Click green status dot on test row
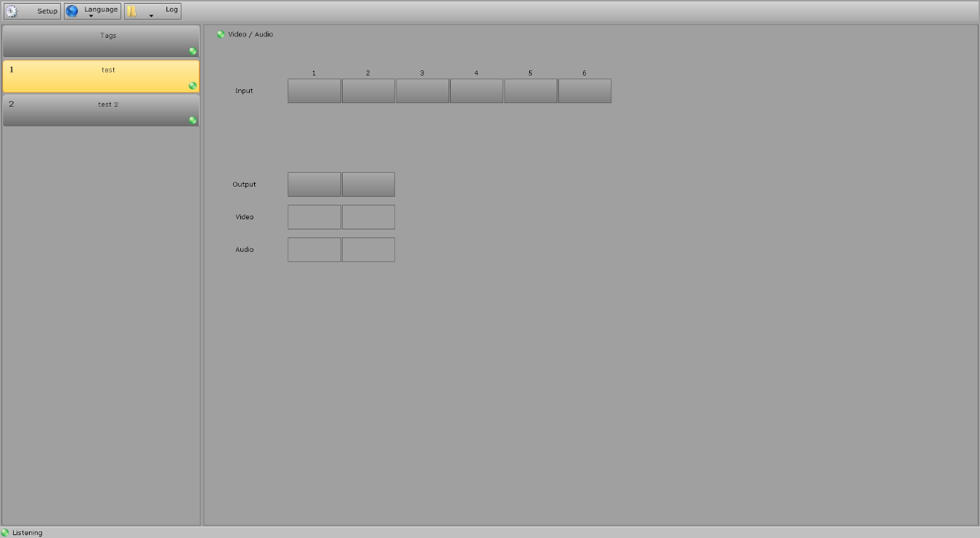 192,86
